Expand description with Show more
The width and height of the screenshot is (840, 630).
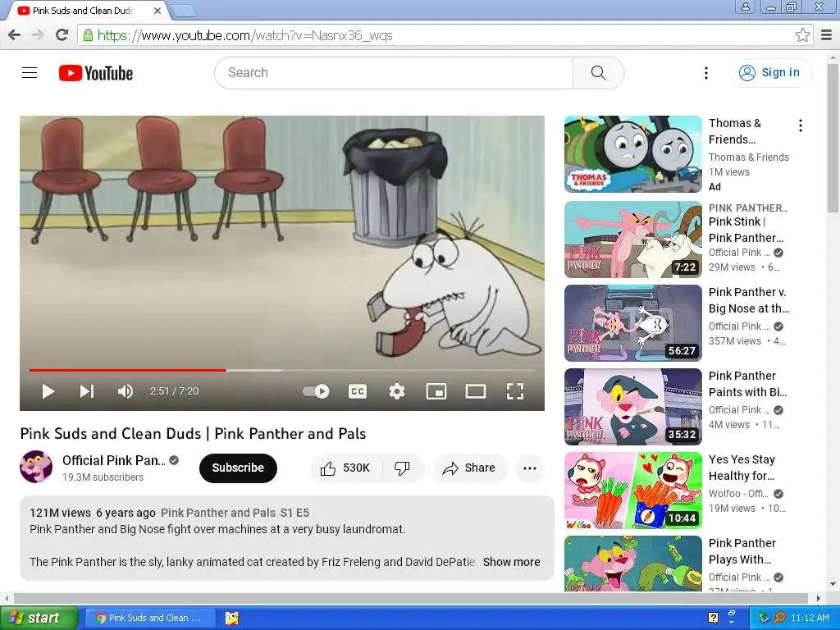tap(511, 562)
